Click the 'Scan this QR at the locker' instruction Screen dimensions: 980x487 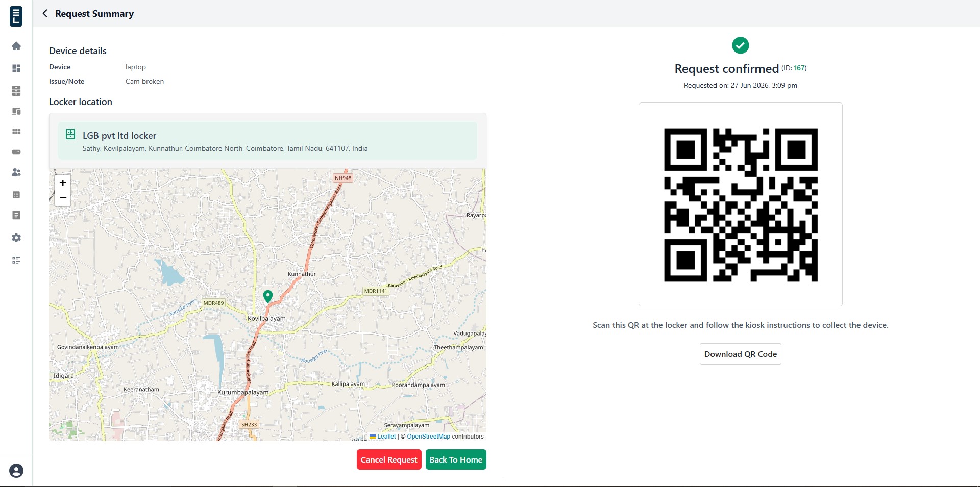pos(741,325)
